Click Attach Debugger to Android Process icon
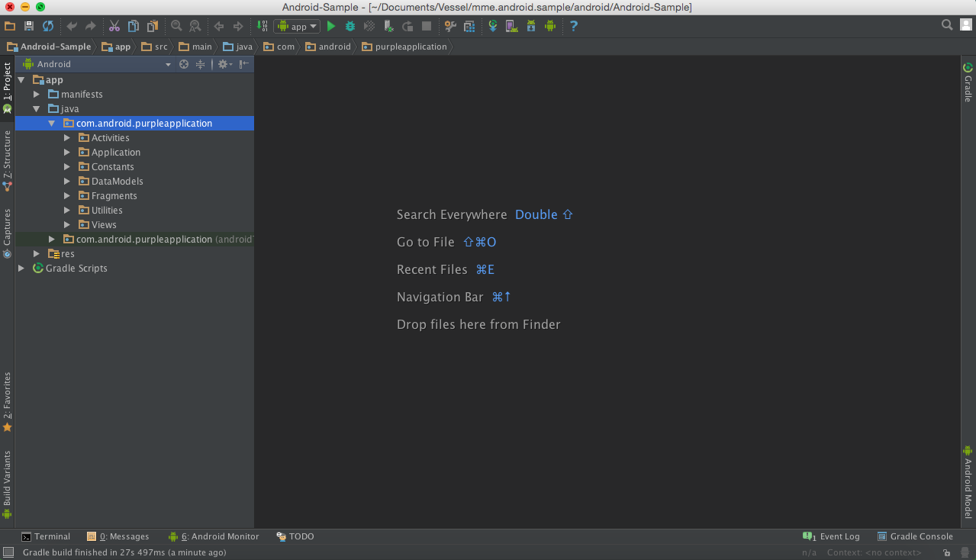Viewport: 976px width, 560px height. (x=388, y=26)
